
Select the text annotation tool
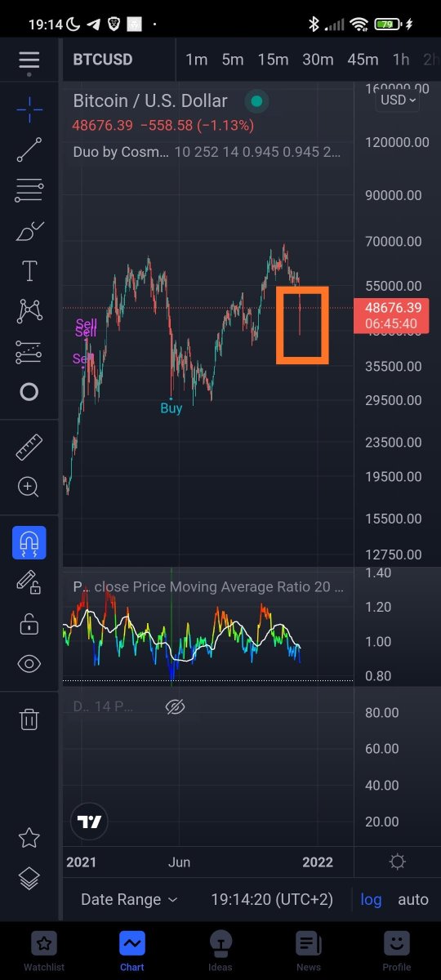point(29,271)
